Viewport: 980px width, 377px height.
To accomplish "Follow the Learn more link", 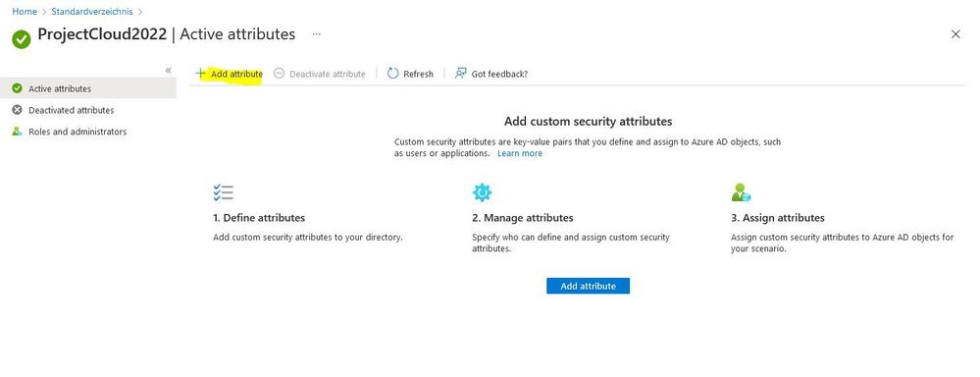I will pyautogui.click(x=519, y=153).
